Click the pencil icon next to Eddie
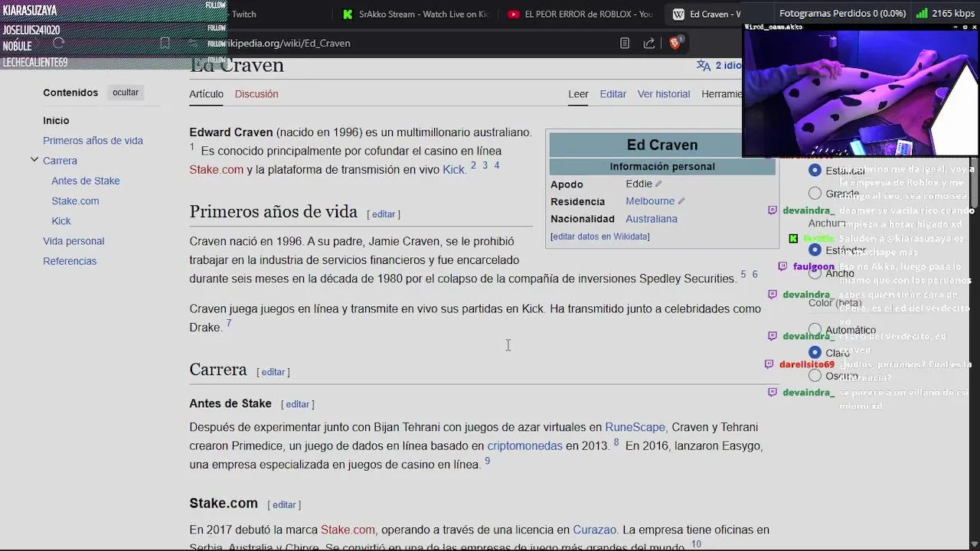This screenshot has height=551, width=980. [658, 184]
